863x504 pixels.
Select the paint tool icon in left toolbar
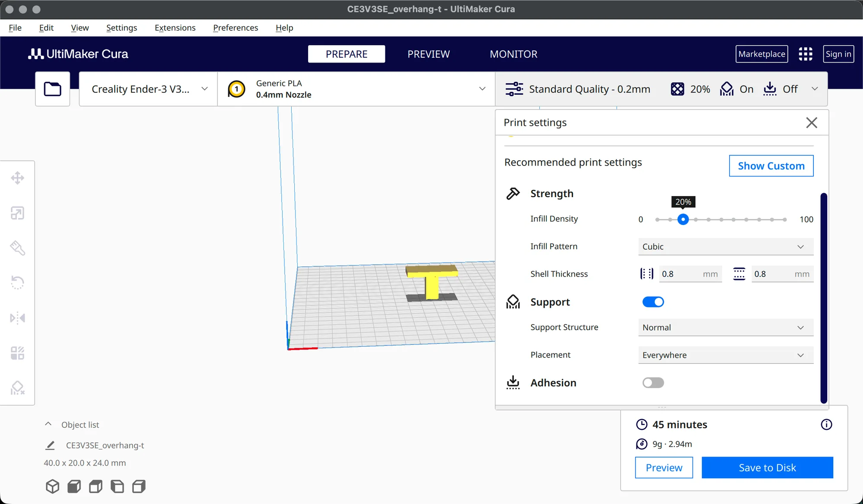[x=17, y=248]
